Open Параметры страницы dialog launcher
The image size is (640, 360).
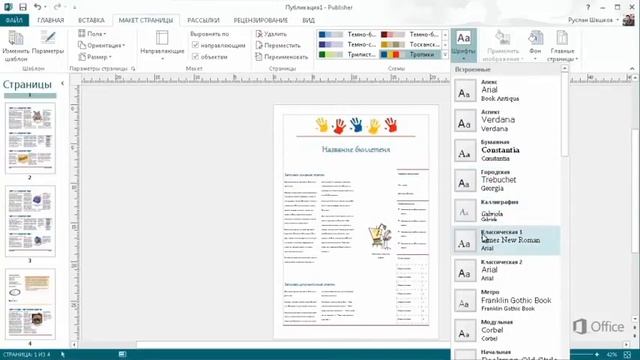tap(133, 69)
